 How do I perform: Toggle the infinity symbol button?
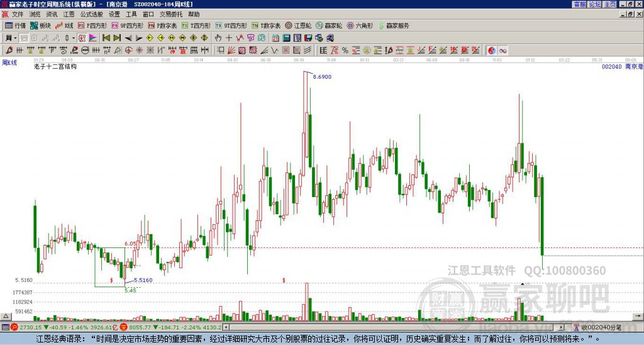pyautogui.click(x=502, y=50)
